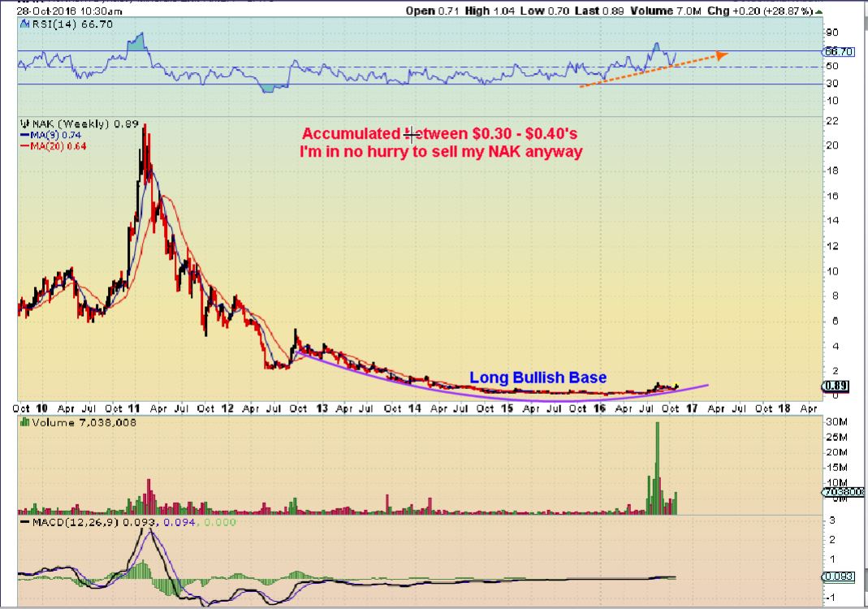The width and height of the screenshot is (868, 609).
Task: Click the 25M label on the volume axis
Action: coord(836,438)
